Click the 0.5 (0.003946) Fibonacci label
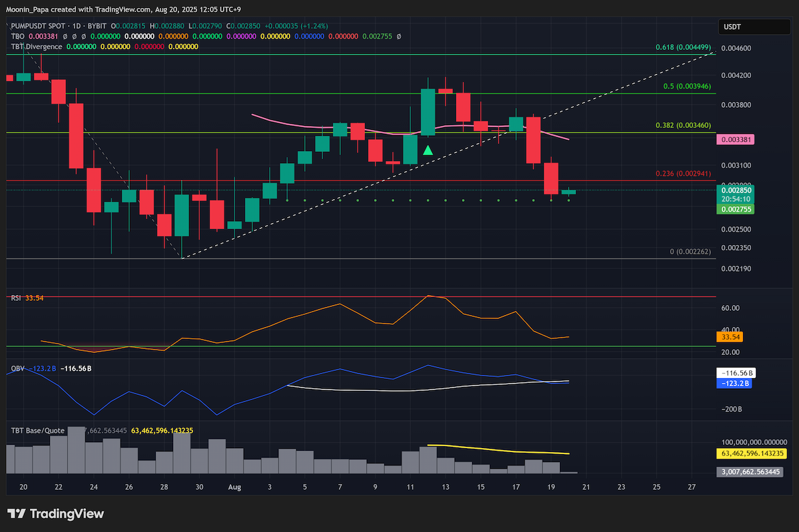799x532 pixels. point(688,87)
